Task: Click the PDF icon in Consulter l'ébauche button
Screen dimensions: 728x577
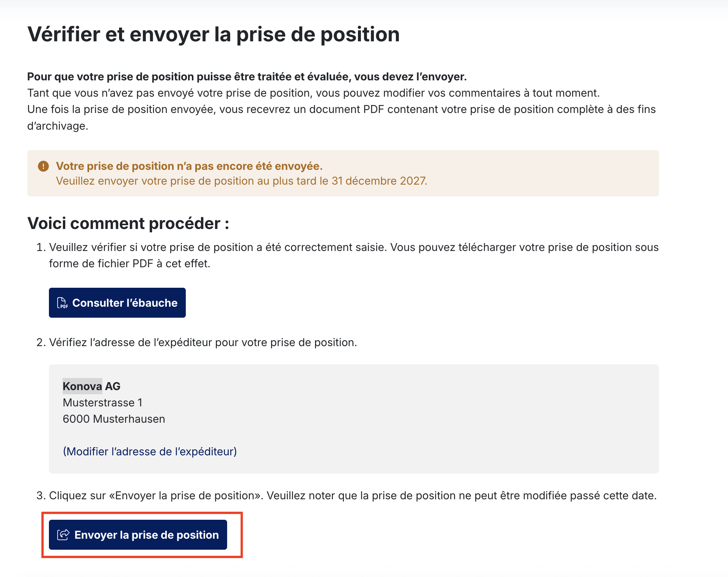Action: tap(62, 303)
